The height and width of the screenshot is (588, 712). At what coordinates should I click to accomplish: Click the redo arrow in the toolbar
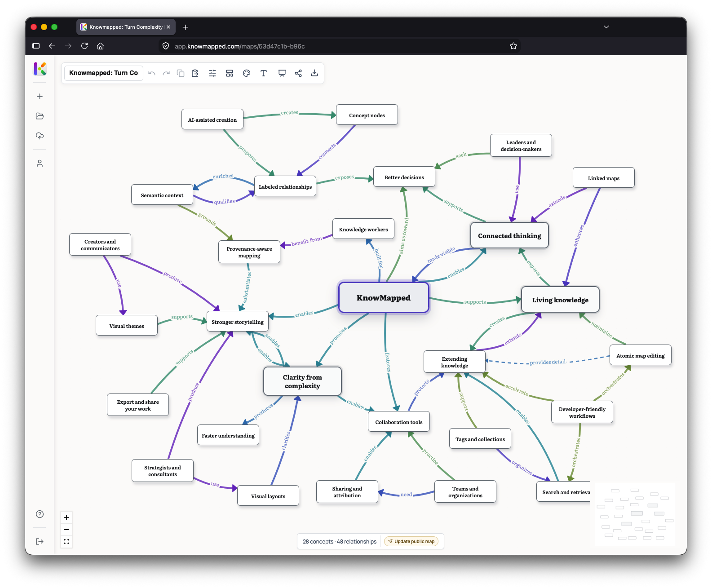pos(166,73)
